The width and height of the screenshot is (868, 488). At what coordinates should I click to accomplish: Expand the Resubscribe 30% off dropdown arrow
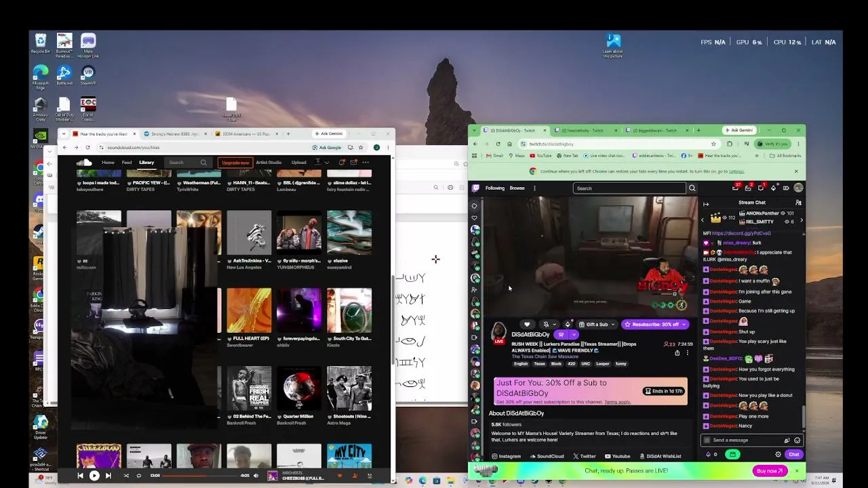pyautogui.click(x=684, y=325)
